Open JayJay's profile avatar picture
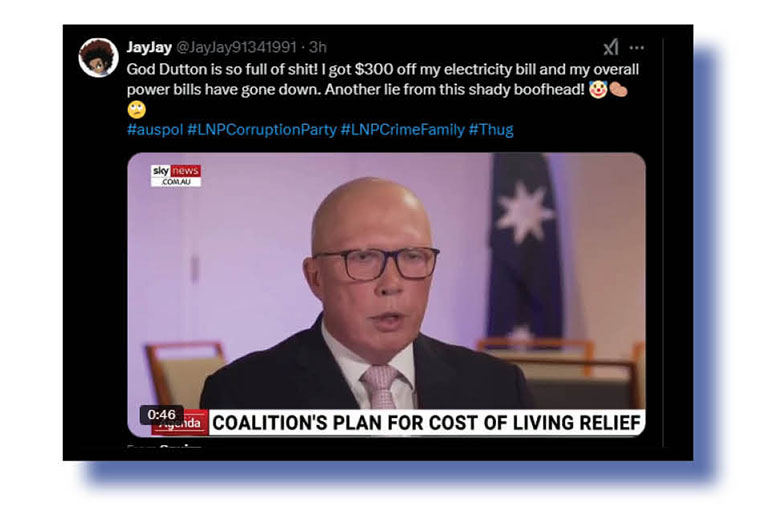The width and height of the screenshot is (765, 516). tap(99, 58)
